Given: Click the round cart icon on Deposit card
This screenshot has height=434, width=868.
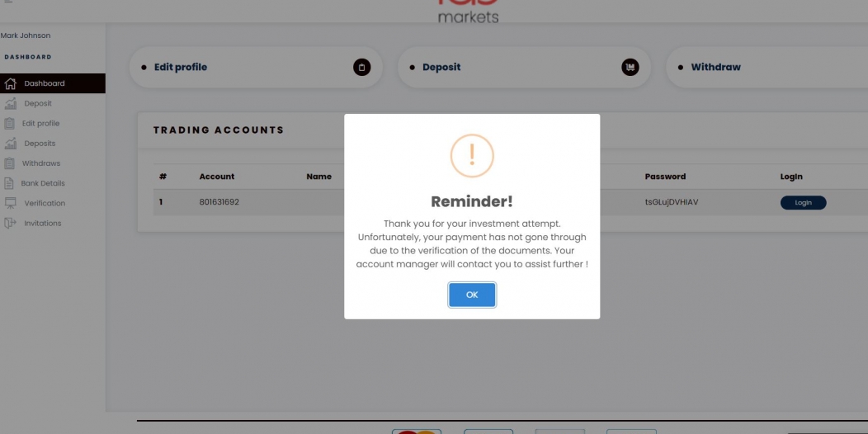Looking at the screenshot, I should (x=630, y=68).
